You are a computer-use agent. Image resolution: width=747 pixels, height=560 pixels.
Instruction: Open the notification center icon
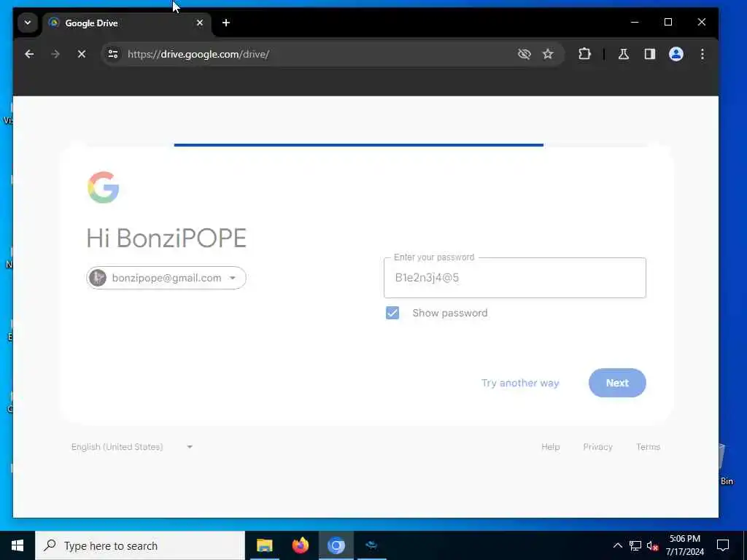pyautogui.click(x=723, y=545)
